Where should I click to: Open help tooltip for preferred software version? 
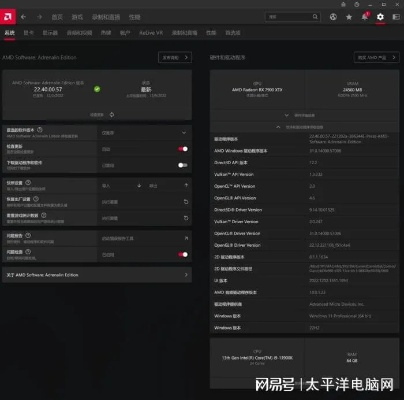click(40, 130)
